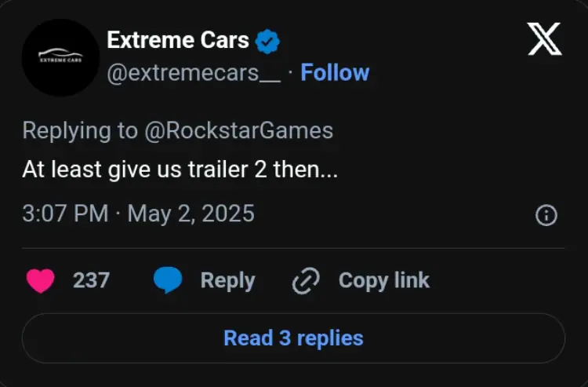Open the X logo in the corner
The width and height of the screenshot is (588, 387).
[545, 39]
